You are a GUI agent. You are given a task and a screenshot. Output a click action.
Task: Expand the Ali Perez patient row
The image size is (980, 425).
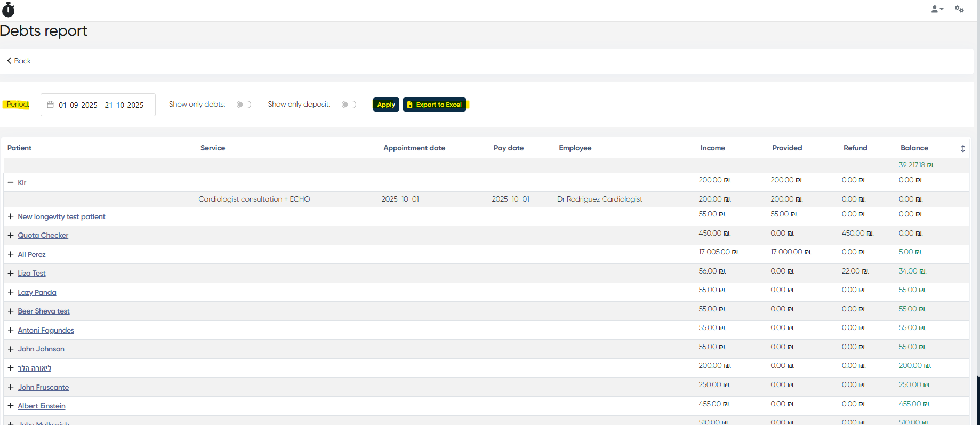pyautogui.click(x=11, y=255)
